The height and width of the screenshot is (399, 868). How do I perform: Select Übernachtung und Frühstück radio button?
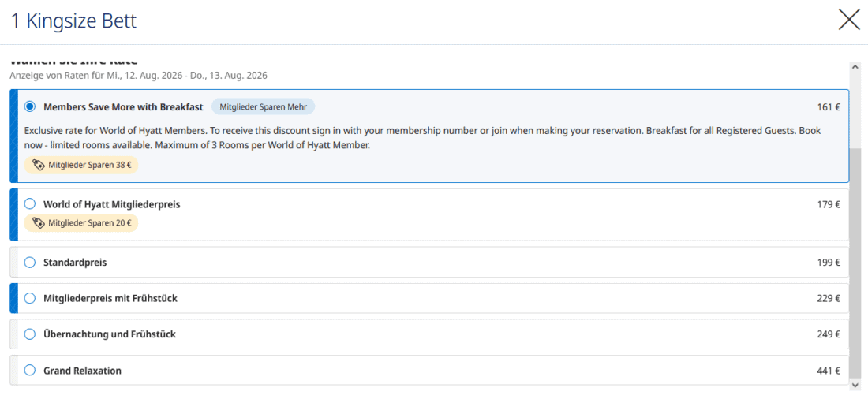point(30,334)
